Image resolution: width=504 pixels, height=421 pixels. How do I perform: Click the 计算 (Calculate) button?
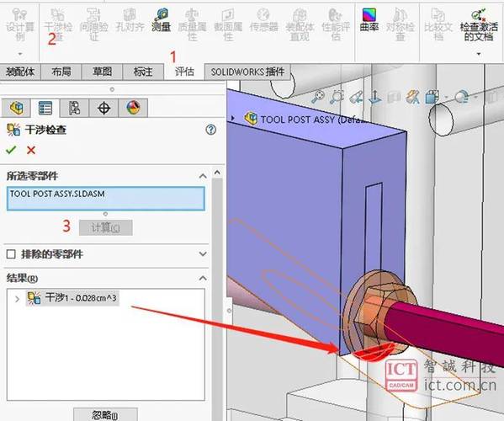tap(106, 227)
